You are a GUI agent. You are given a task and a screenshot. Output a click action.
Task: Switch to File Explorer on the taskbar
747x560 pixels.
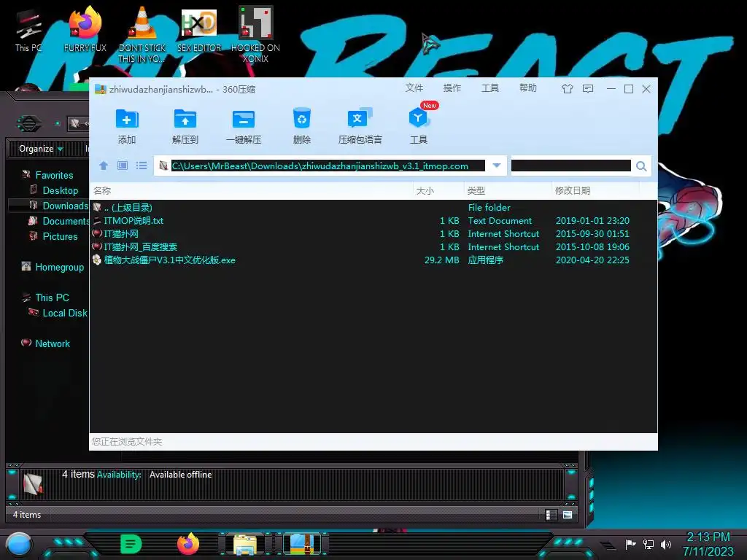pyautogui.click(x=245, y=545)
